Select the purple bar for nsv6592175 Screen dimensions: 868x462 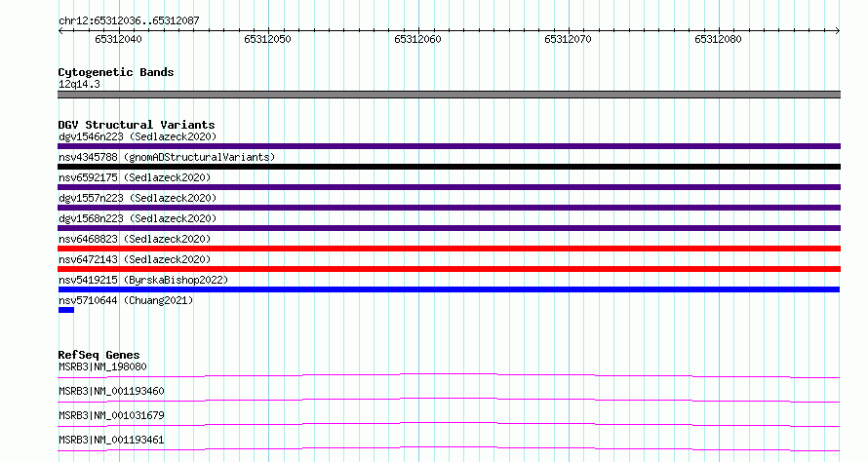[449, 187]
